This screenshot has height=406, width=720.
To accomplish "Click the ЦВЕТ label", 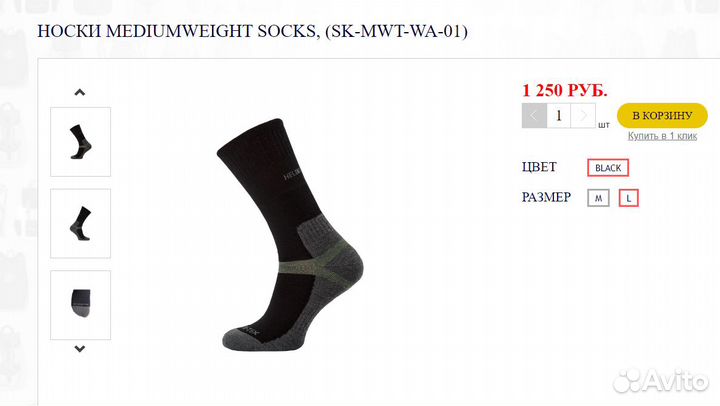I will click(x=539, y=167).
